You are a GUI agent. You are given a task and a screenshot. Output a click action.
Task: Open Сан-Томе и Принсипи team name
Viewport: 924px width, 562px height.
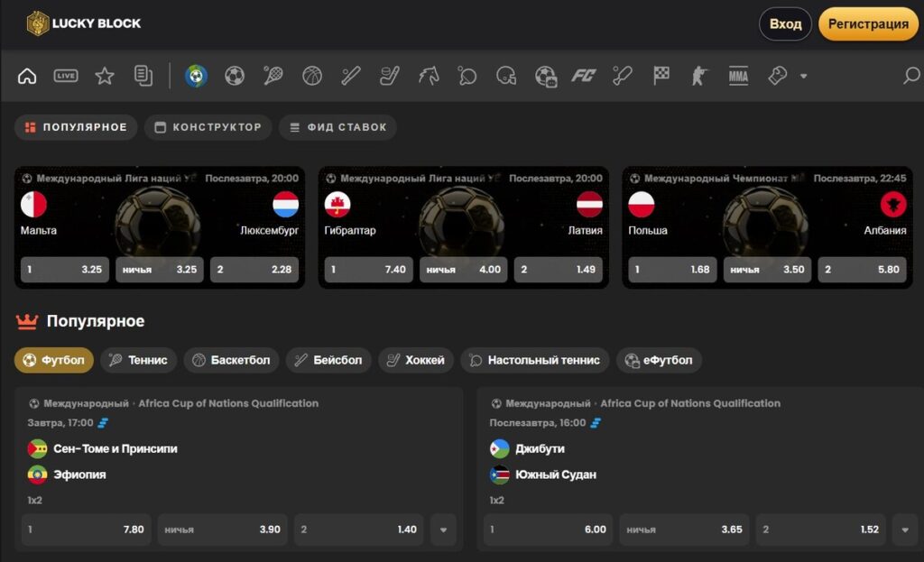tap(115, 449)
